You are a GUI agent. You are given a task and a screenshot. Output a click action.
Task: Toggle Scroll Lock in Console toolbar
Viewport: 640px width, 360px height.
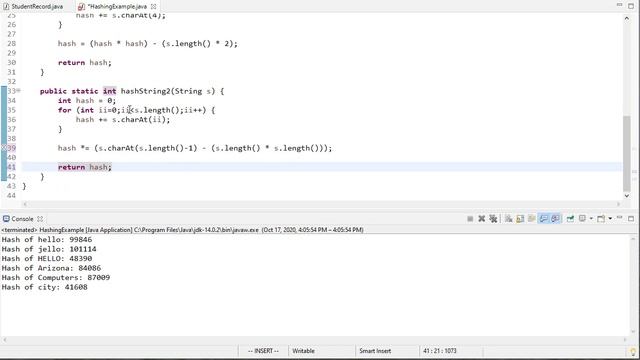(x=520, y=219)
